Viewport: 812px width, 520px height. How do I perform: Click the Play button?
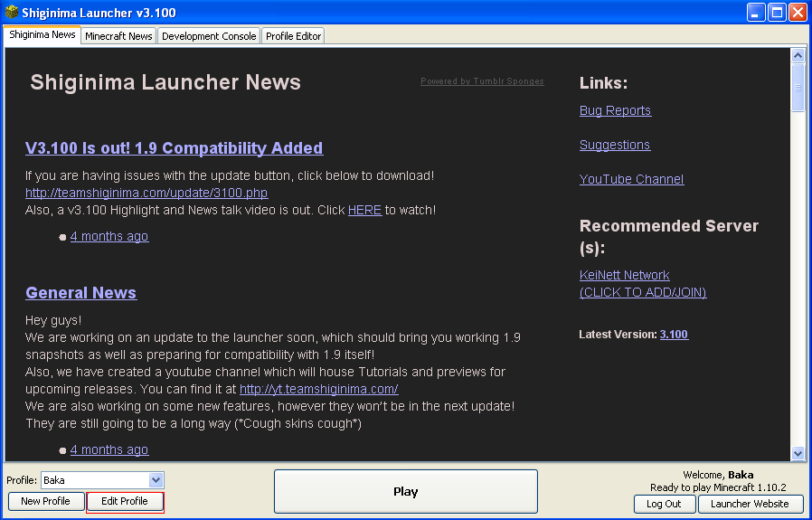pyautogui.click(x=405, y=492)
